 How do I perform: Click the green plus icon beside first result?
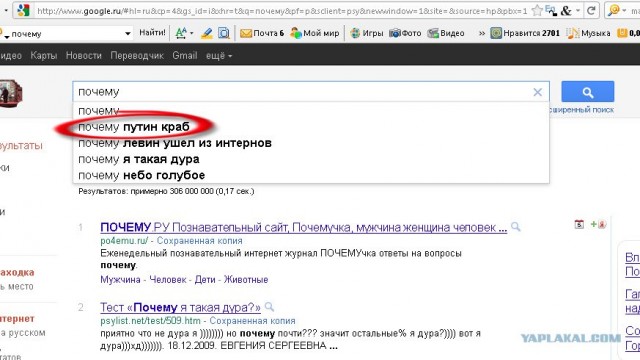[x=594, y=224]
